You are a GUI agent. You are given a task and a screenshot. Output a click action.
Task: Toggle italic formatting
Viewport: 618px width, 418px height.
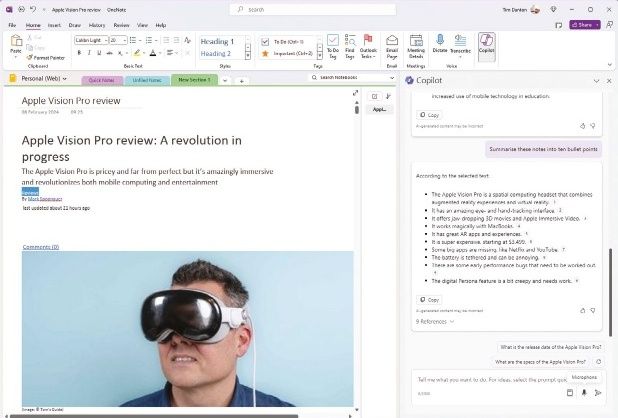[x=89, y=53]
